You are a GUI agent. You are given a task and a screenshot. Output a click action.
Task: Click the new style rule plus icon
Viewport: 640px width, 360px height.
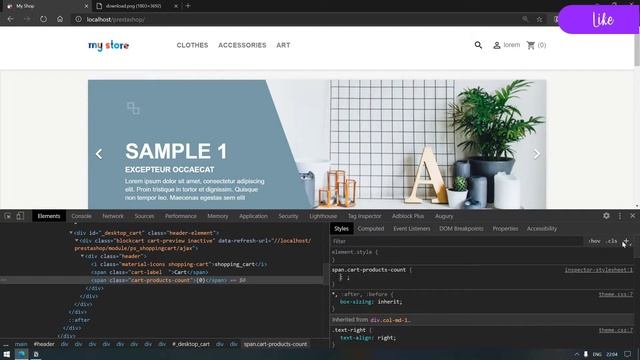[x=626, y=241]
